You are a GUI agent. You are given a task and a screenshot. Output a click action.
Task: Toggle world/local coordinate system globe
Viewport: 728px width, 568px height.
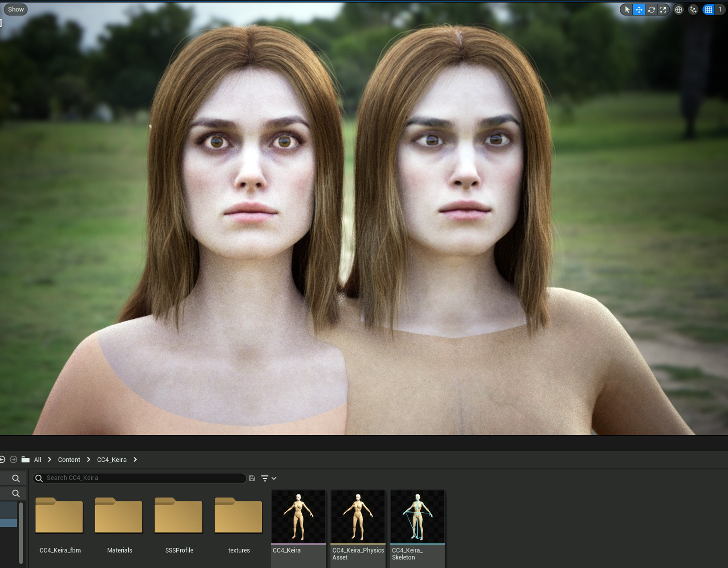pos(678,10)
